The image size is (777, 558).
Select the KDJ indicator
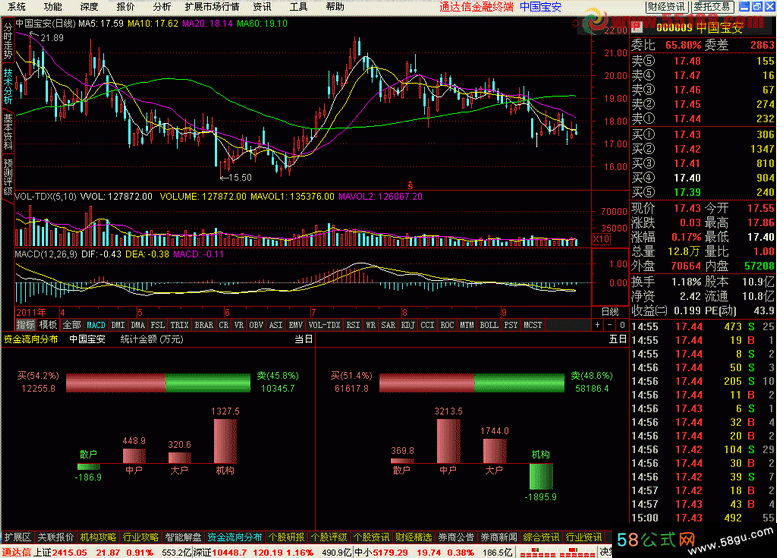(408, 325)
